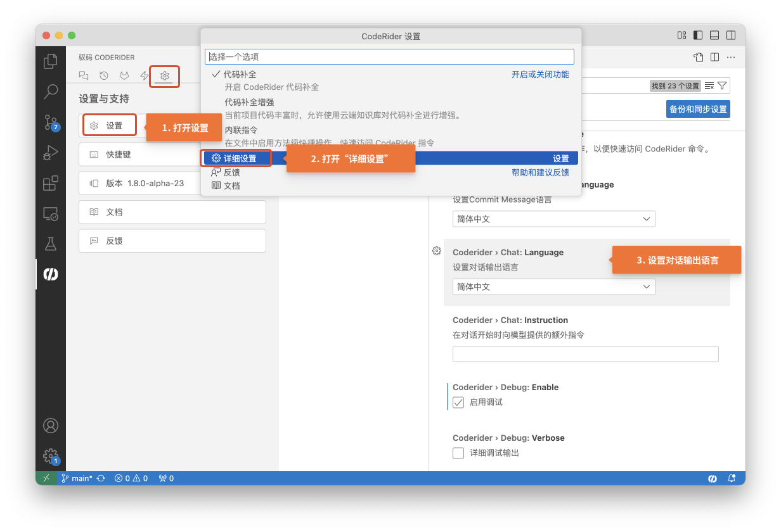Check the 详细调试输出 verbose checkbox

pyautogui.click(x=458, y=453)
